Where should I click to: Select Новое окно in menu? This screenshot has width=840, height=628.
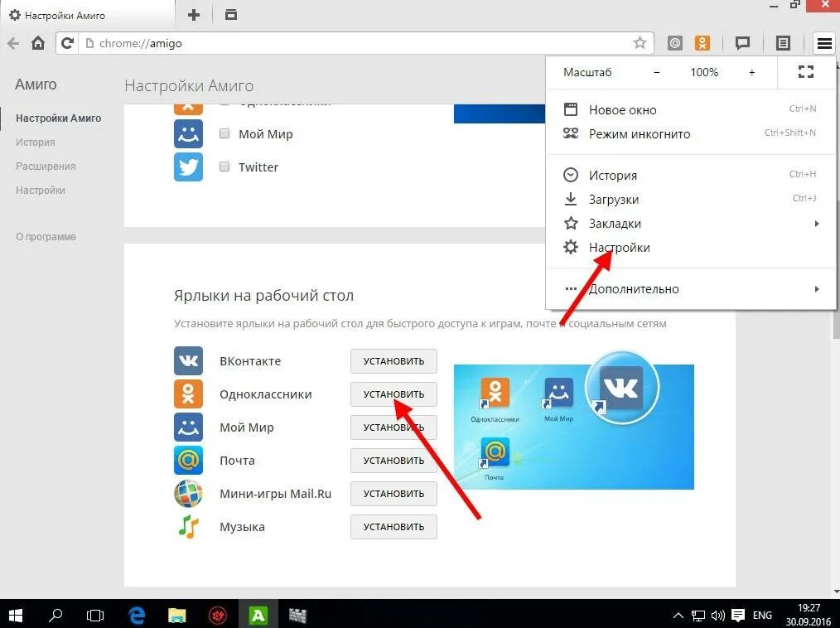click(691, 110)
